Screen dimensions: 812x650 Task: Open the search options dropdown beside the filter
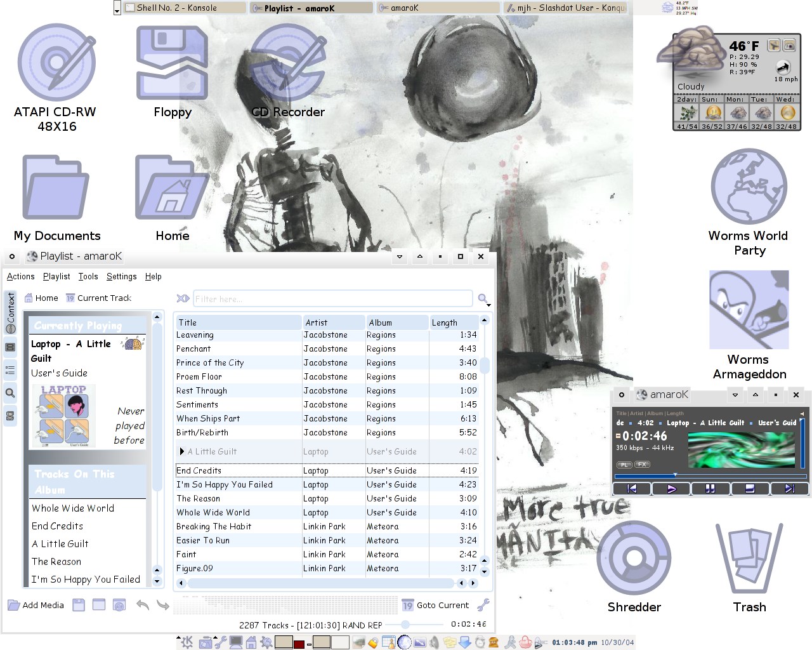coord(485,299)
